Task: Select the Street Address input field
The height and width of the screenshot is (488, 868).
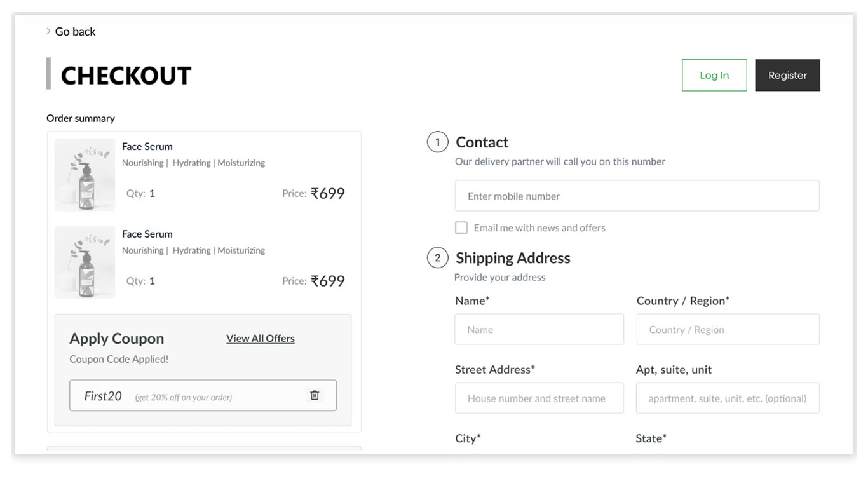Action: click(x=539, y=398)
